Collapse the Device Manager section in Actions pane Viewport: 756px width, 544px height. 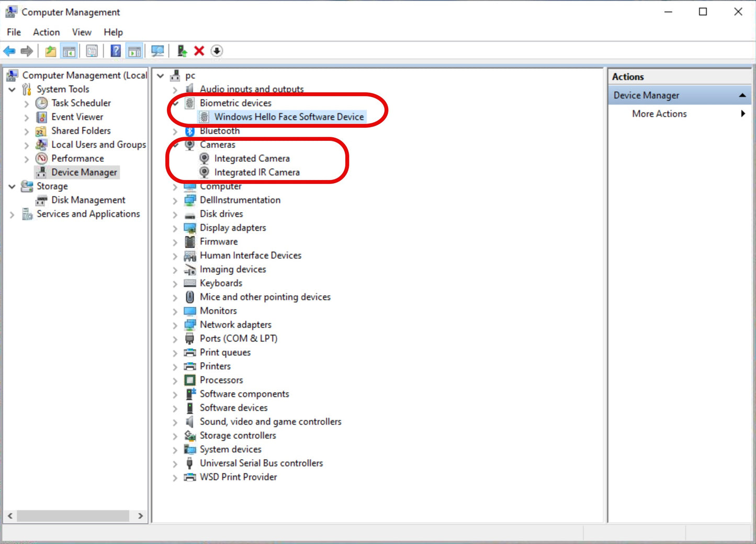tap(742, 95)
